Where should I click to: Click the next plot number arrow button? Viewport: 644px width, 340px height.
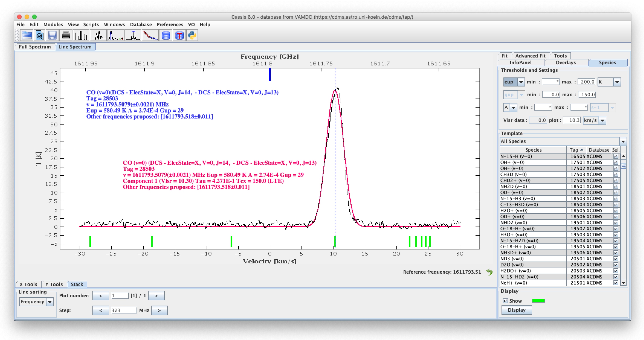(156, 296)
